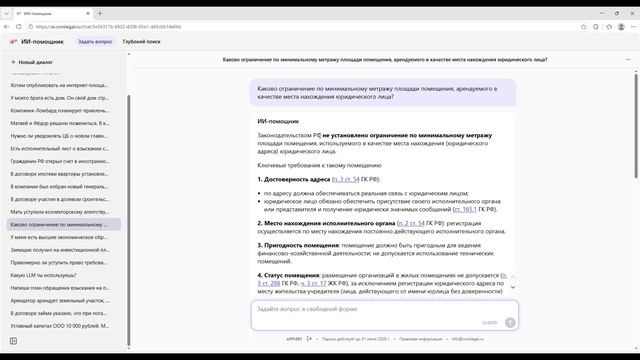Select highlighted dialog 'Каково ограничение по минимальному'
This screenshot has width=640, height=360.
tap(64, 224)
